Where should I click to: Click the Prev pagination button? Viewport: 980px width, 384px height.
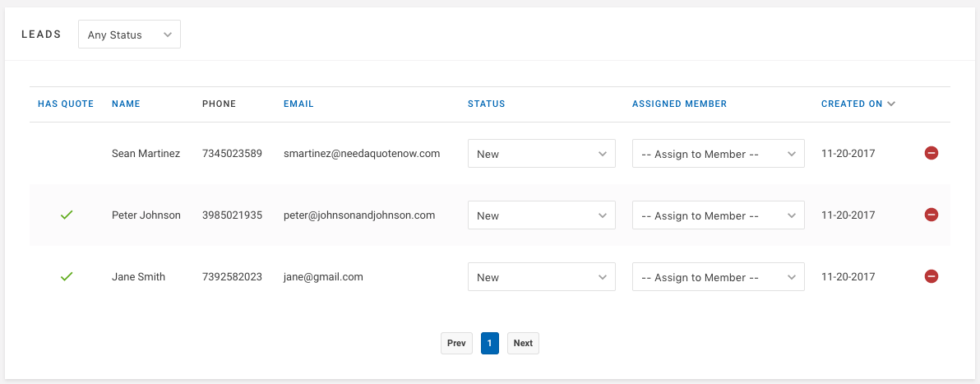(456, 344)
